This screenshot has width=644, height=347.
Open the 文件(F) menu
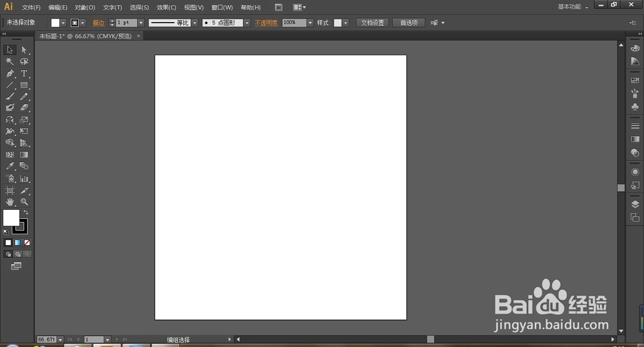(31, 7)
